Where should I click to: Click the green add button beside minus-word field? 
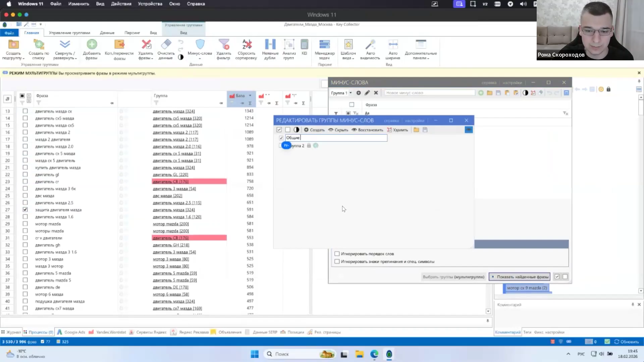(481, 93)
